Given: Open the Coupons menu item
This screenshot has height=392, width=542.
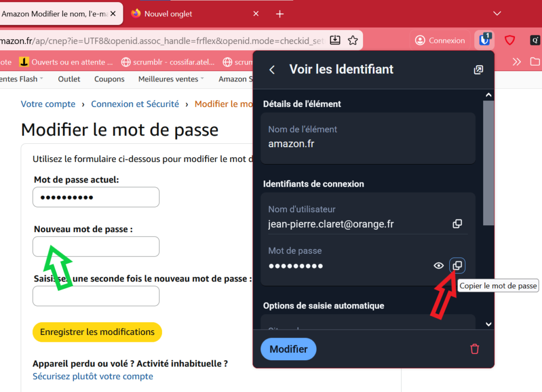Looking at the screenshot, I should [109, 79].
